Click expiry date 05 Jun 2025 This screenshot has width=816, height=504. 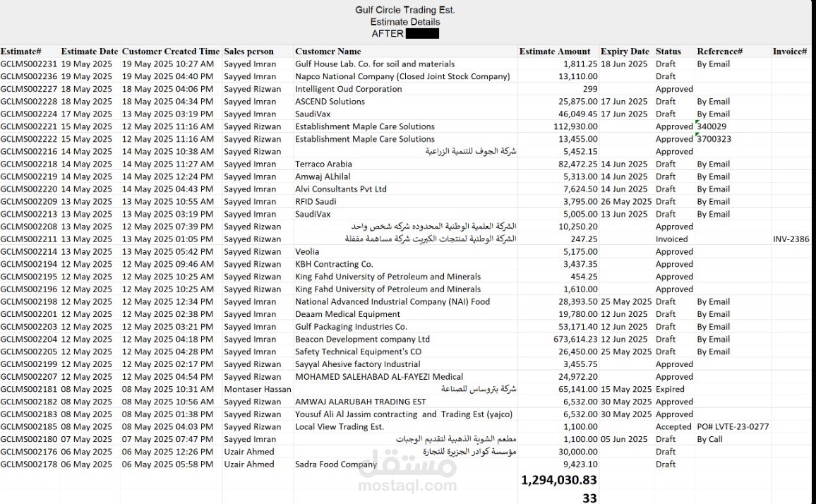(x=624, y=439)
